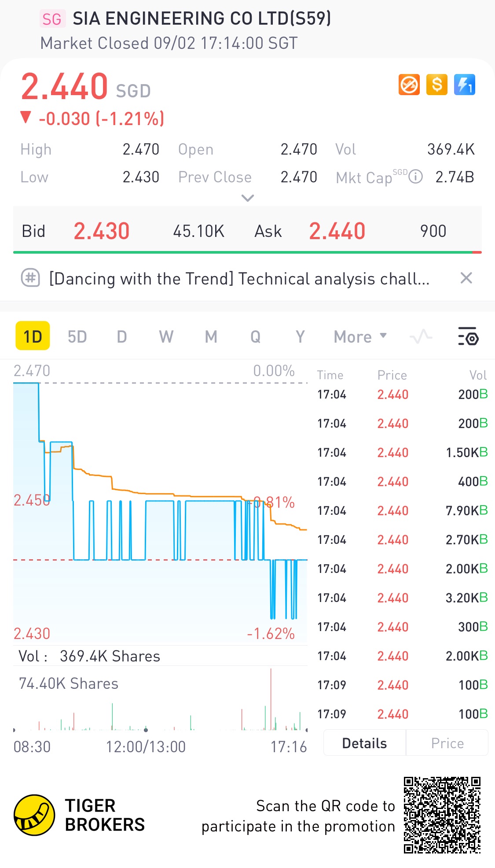Image resolution: width=495 pixels, height=868 pixels.
Task: Tap the Tiger Brokers logo
Action: pos(34,815)
